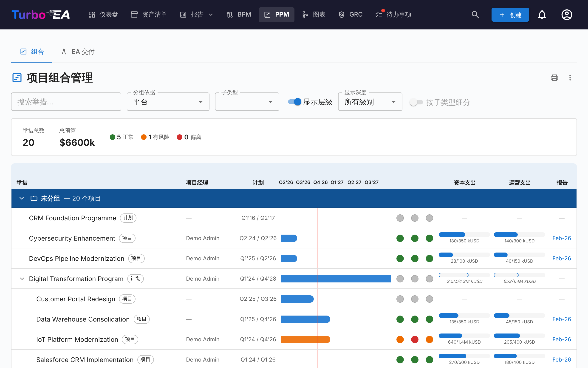
Task: Enable the 按子类型细分 switch
Action: pos(416,102)
